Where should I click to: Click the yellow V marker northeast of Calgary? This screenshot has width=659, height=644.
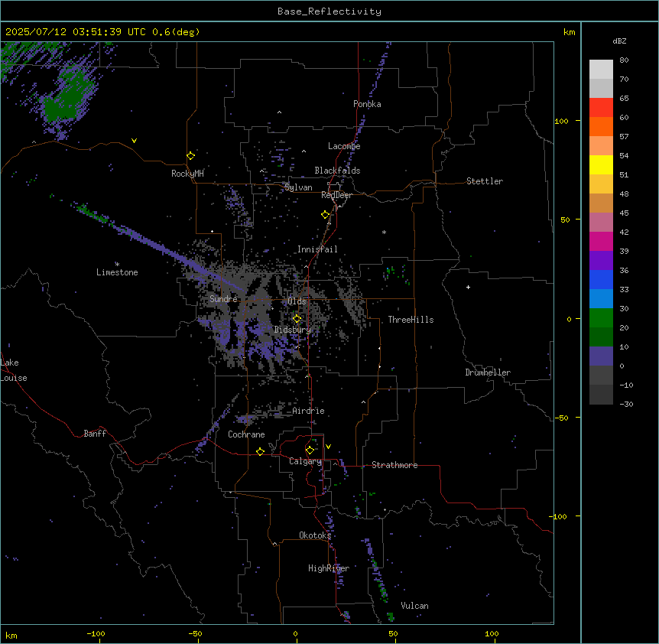328,447
